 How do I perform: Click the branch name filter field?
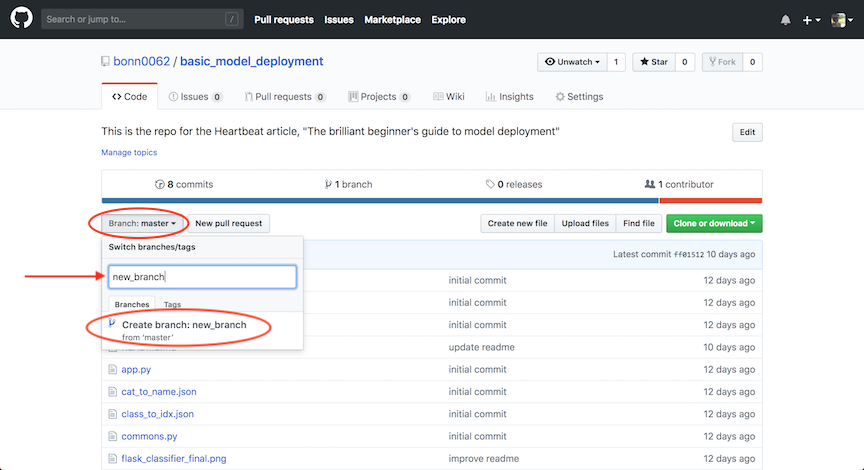(203, 277)
